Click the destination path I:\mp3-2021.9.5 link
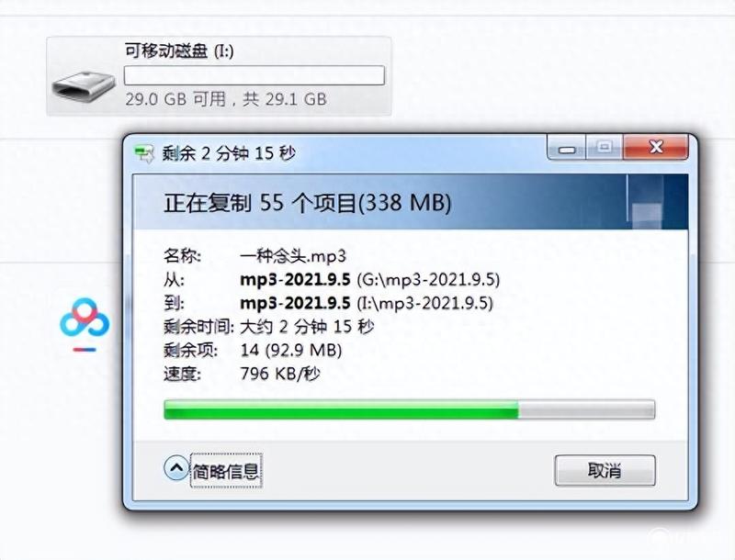Screen dimensions: 735x560 click(424, 303)
